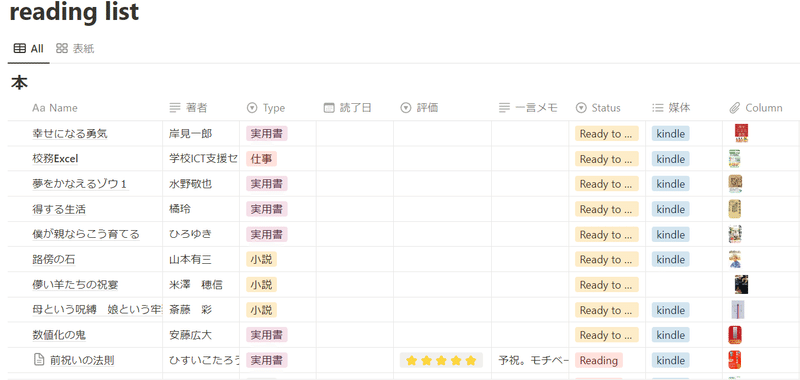Image resolution: width=800 pixels, height=380 pixels.
Task: Click the 著者 column header
Action: pos(189,108)
